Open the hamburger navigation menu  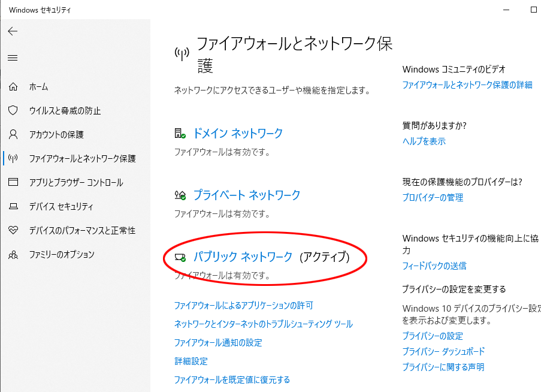[x=13, y=58]
